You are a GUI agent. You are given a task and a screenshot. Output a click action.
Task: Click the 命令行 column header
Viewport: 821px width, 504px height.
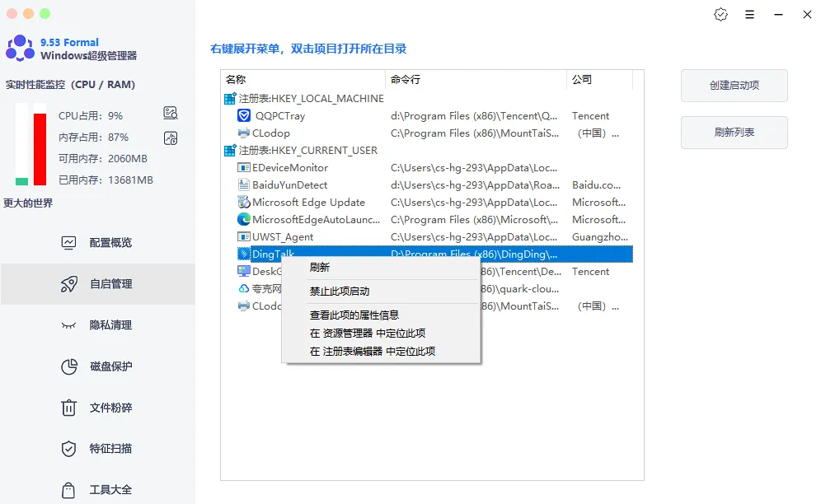tap(476, 80)
